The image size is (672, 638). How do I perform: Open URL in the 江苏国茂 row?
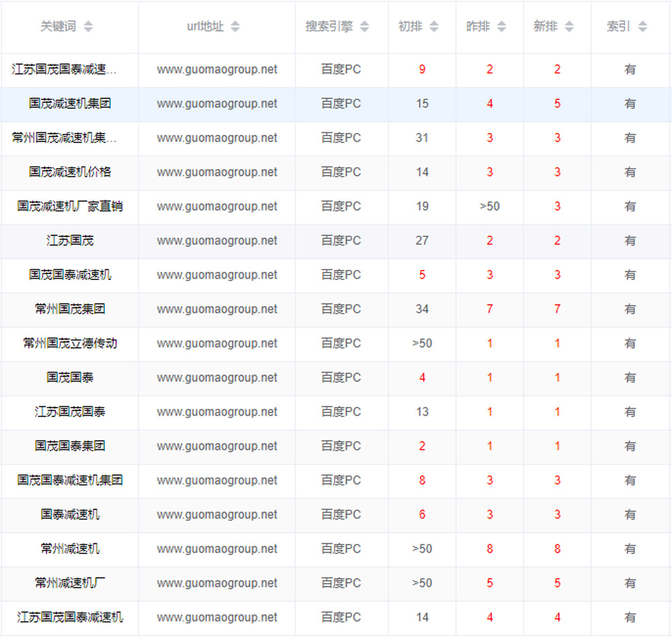click(x=217, y=240)
